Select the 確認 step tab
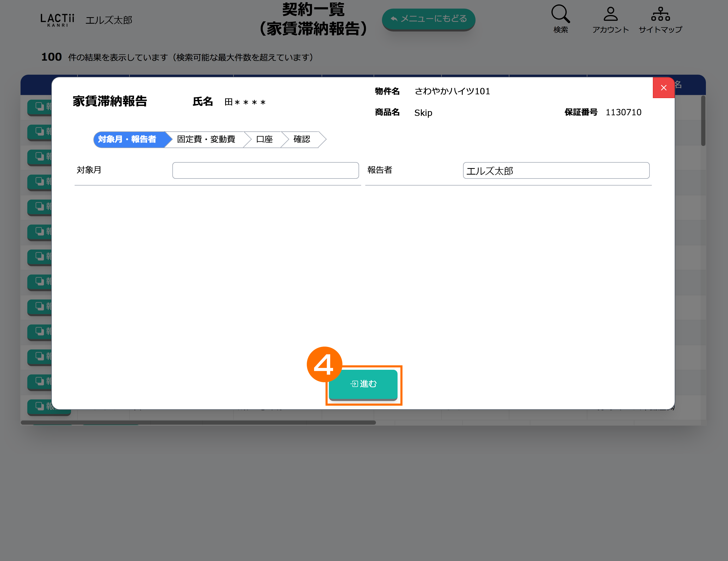Image resolution: width=728 pixels, height=561 pixels. pyautogui.click(x=302, y=139)
